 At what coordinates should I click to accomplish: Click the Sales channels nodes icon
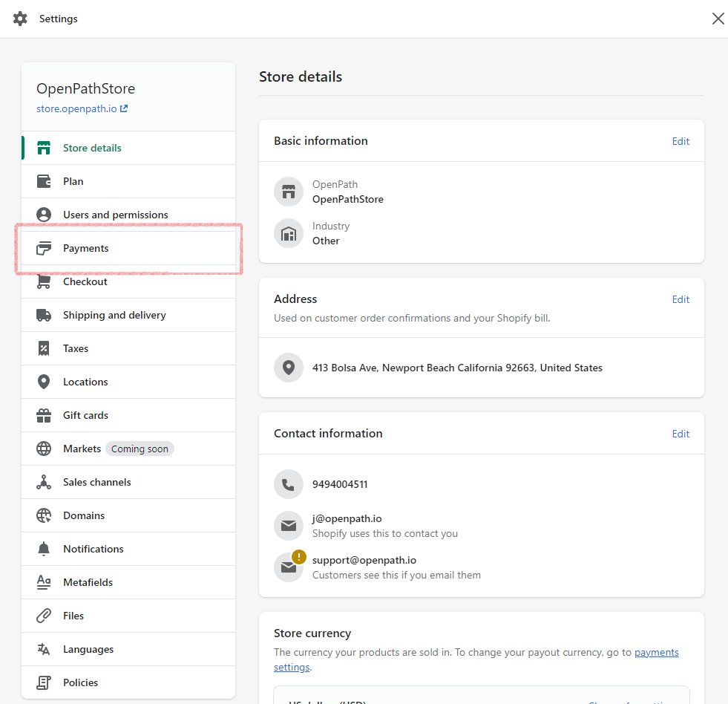(x=44, y=483)
